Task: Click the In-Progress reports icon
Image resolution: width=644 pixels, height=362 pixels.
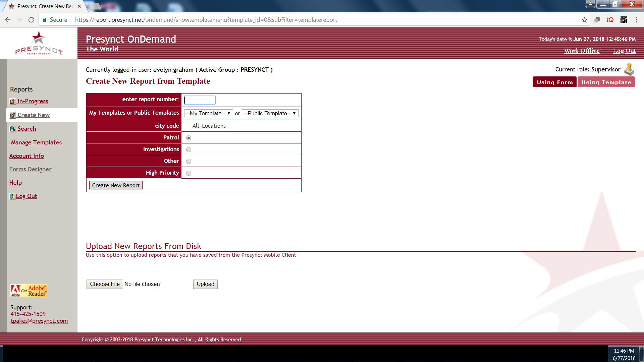Action: pyautogui.click(x=13, y=102)
